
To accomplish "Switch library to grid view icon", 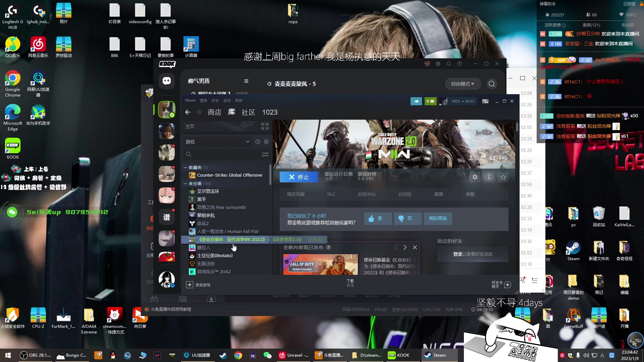I will [x=265, y=126].
